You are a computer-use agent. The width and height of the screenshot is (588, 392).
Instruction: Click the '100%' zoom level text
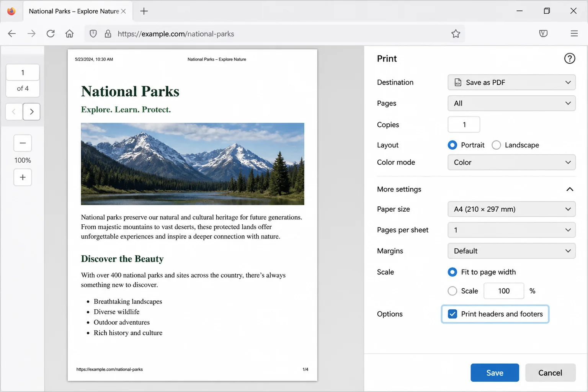[23, 160]
